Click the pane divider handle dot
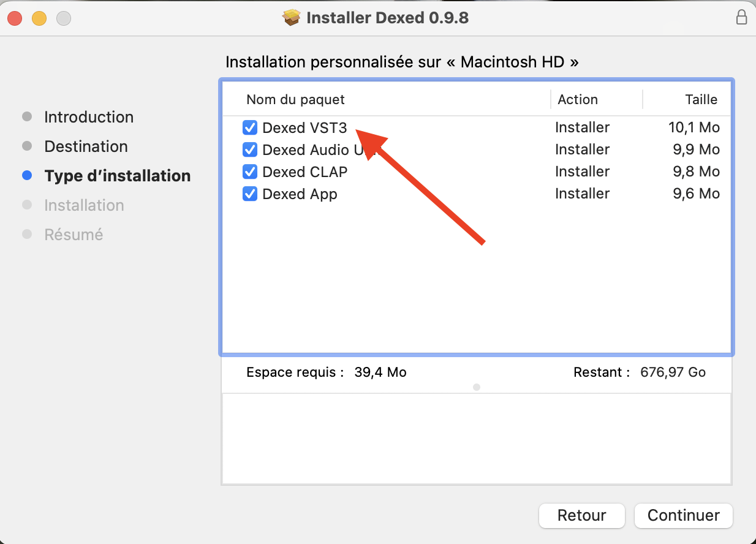Screen dimensions: 756x544 pos(477,387)
